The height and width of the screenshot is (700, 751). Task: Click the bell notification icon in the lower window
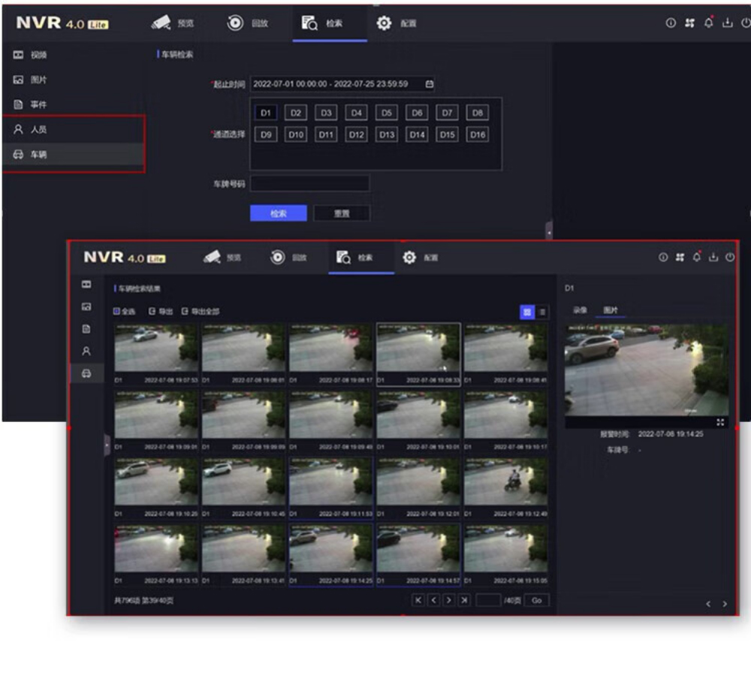click(697, 258)
